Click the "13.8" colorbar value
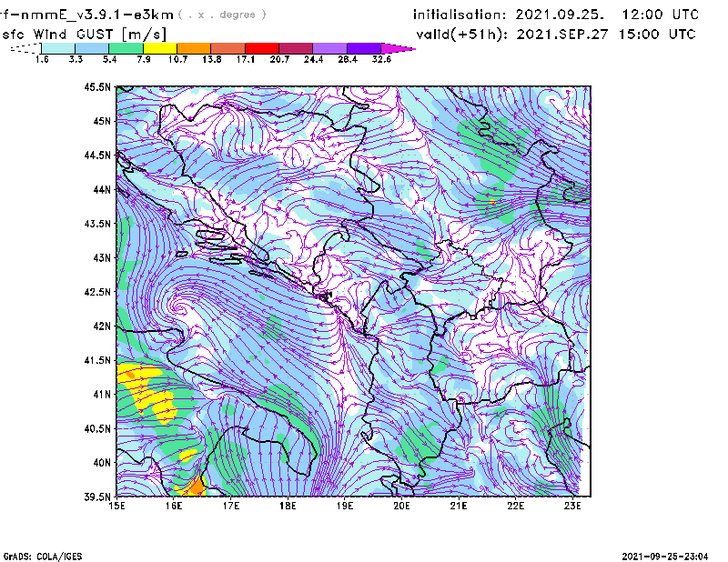Image resolution: width=728 pixels, height=562 pixels. pos(212,59)
